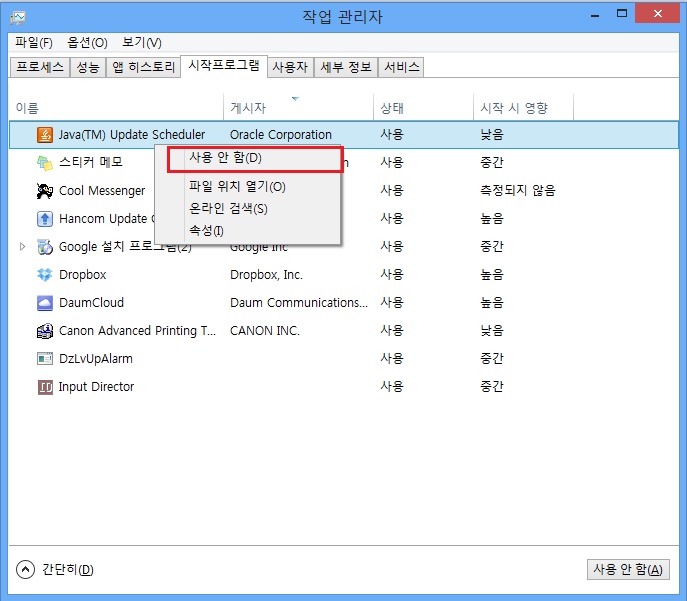Open the 옵션(O) menu
Viewport: 687px width, 601px height.
(87, 42)
